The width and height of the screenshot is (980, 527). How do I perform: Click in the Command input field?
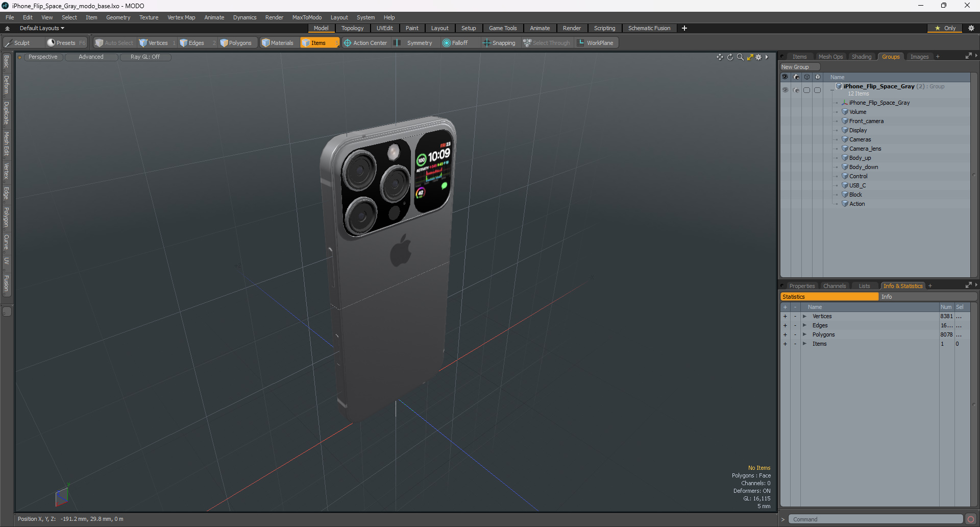click(875, 519)
